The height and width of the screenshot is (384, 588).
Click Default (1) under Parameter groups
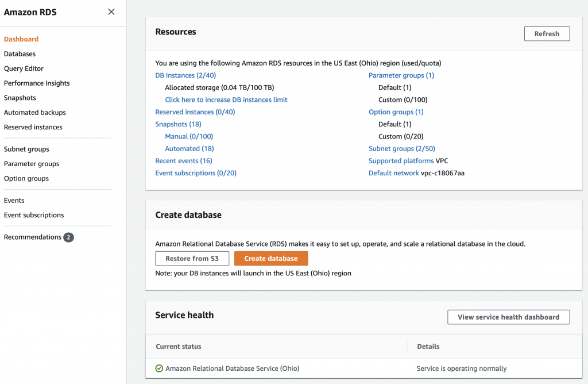(x=395, y=87)
